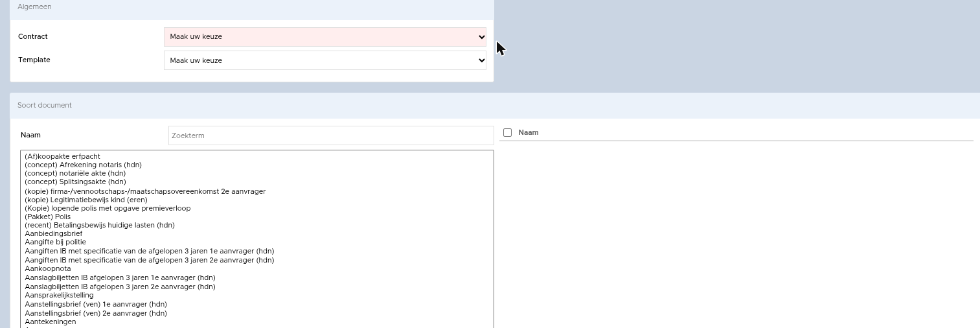
Task: Select Aanslagbiljetten IB 1e aanvrager (hdn)
Action: pos(257,277)
